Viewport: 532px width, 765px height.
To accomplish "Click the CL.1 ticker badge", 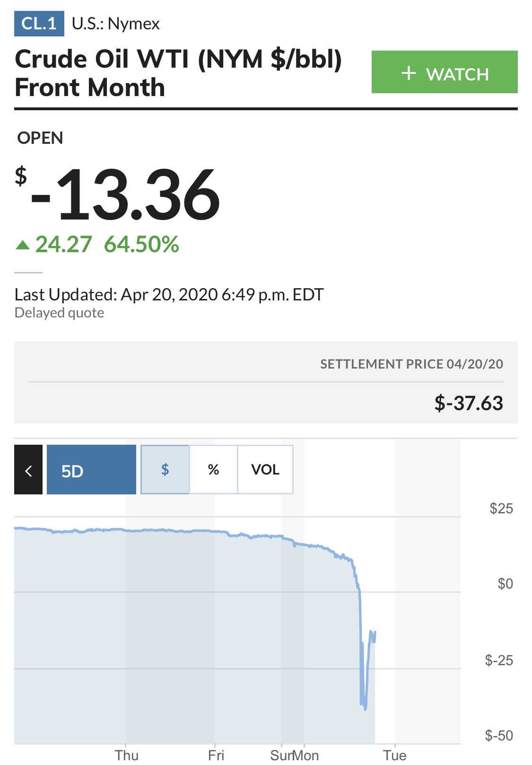I will (39, 24).
